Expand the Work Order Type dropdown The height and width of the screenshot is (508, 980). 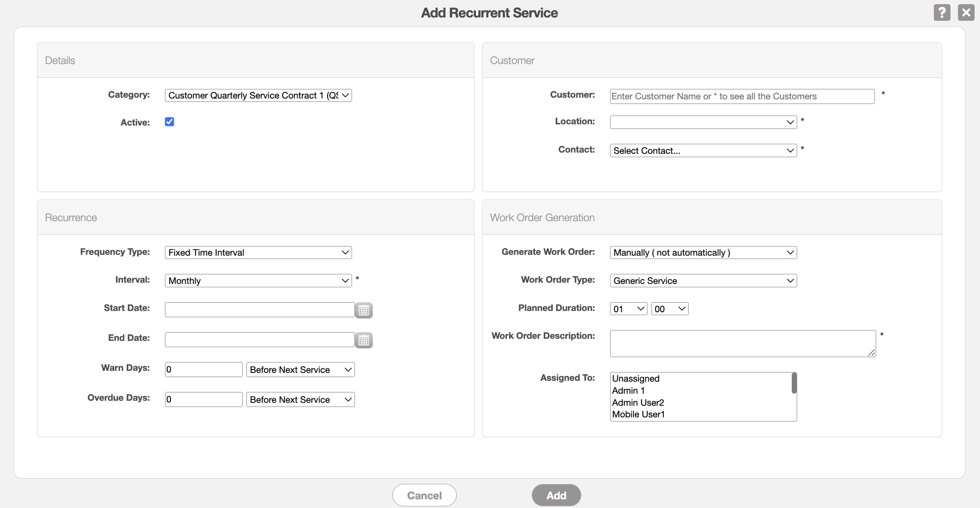coord(703,281)
